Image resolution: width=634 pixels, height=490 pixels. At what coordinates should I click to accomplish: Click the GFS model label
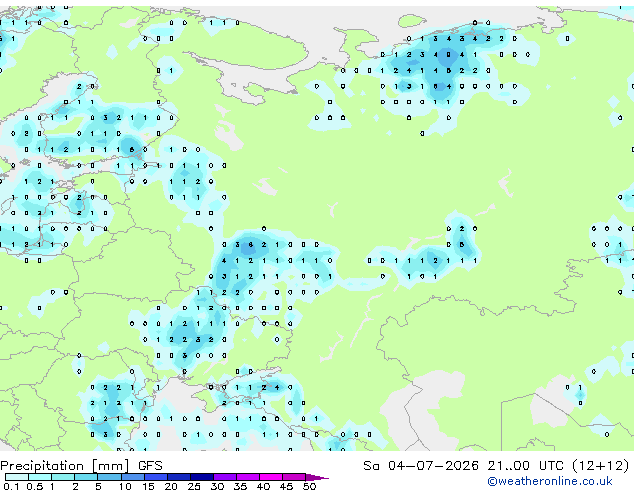tap(150, 466)
